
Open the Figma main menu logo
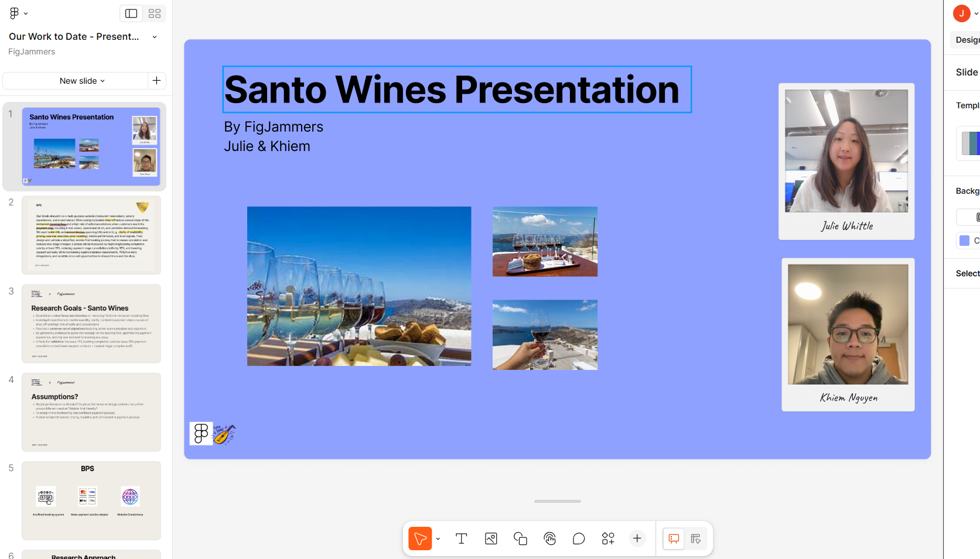(14, 13)
